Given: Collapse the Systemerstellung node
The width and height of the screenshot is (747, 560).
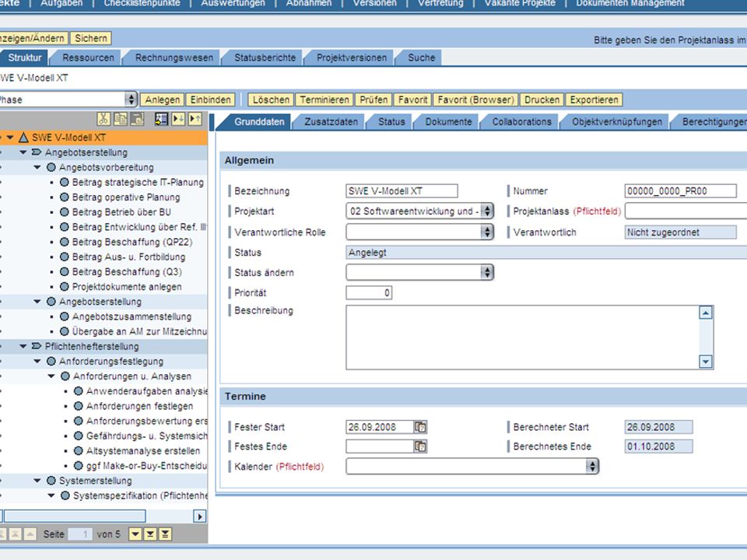Looking at the screenshot, I should pos(37,481).
